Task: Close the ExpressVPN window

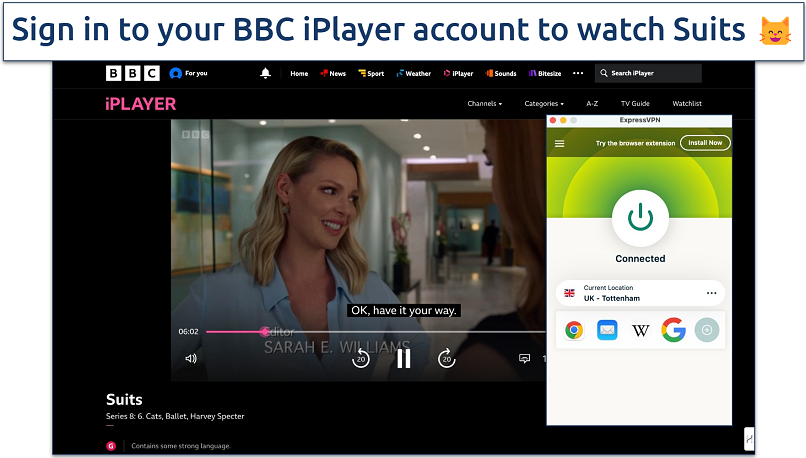Action: [553, 120]
